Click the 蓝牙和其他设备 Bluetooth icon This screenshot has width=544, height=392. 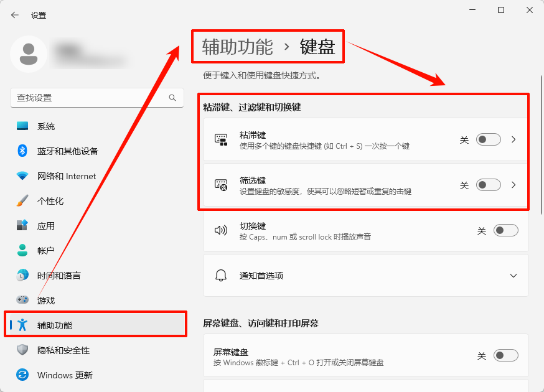[21, 151]
